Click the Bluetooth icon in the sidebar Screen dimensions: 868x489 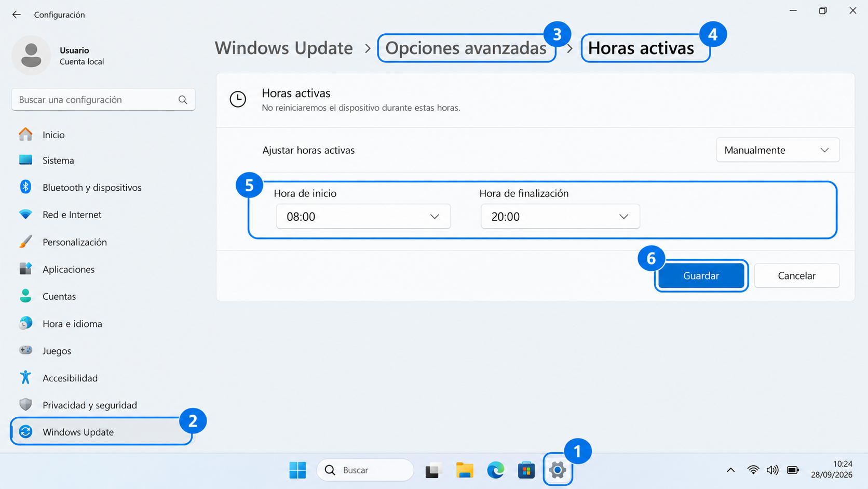[25, 187]
